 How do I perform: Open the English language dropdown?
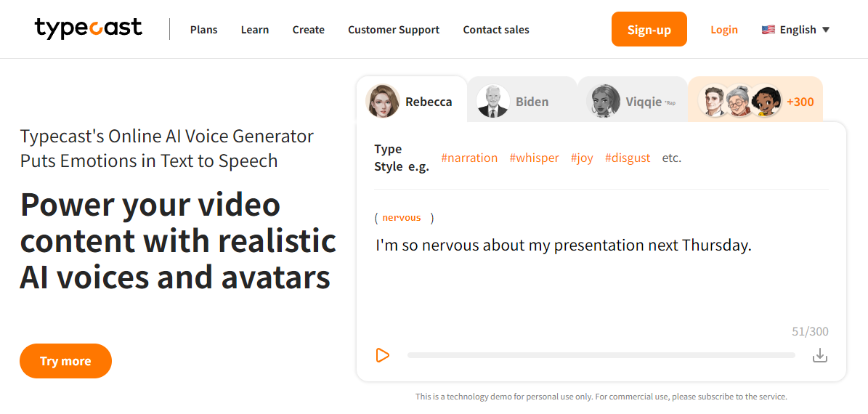coord(796,30)
